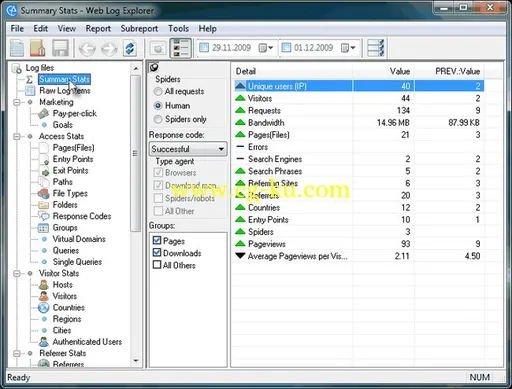Open the Edit menu
Screen dimensions: 512x389
(41, 29)
